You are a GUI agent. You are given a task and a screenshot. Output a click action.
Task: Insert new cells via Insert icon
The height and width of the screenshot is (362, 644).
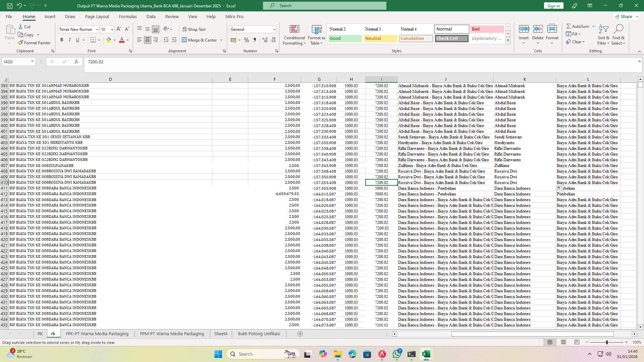point(524,32)
